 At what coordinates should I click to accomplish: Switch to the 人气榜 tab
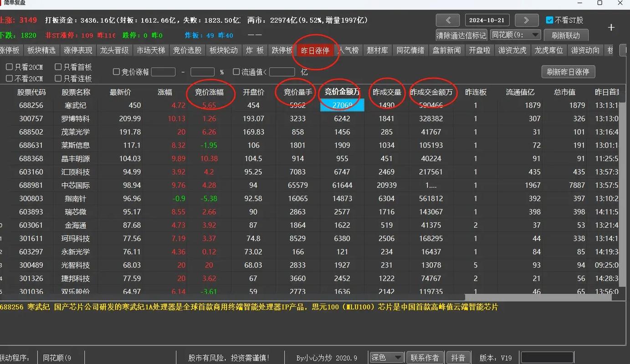click(x=348, y=51)
